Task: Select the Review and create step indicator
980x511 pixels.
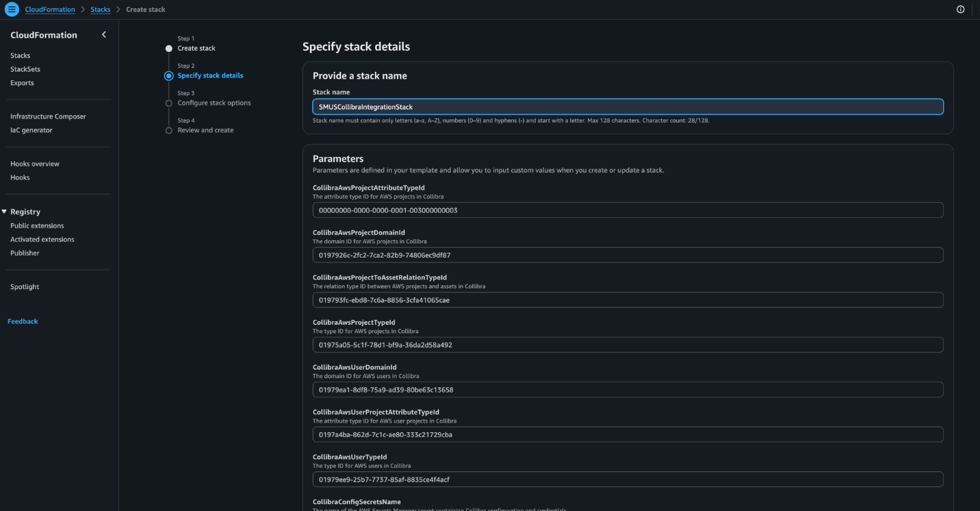Action: [169, 131]
